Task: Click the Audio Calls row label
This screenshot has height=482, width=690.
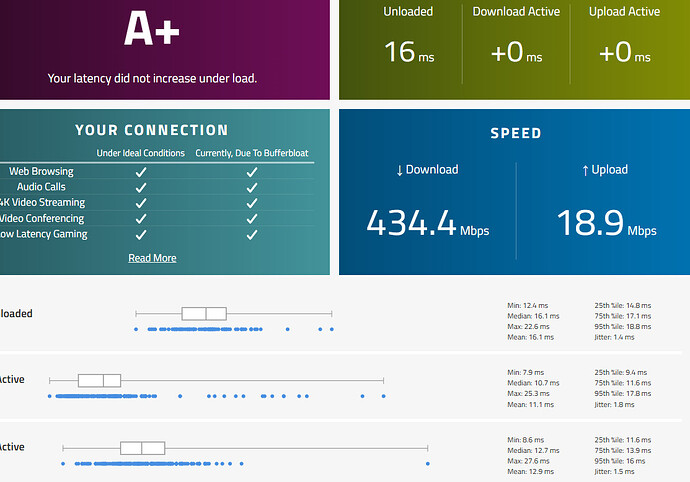Action: tap(41, 187)
